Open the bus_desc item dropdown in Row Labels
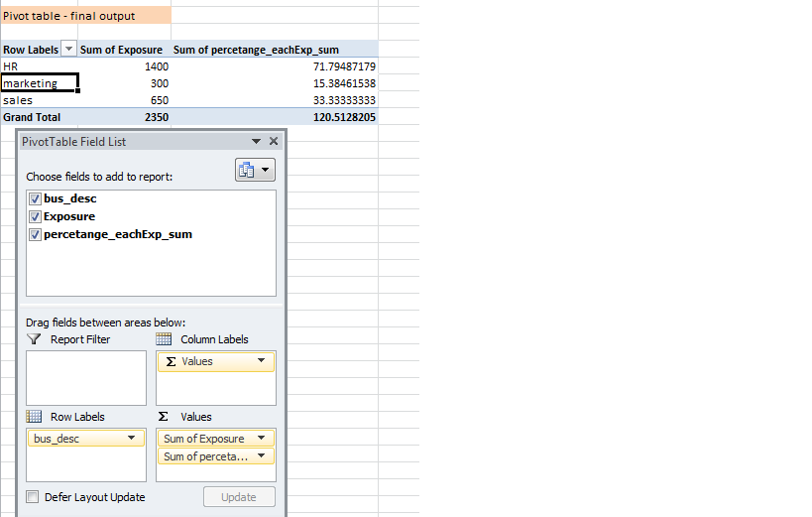Image resolution: width=812 pixels, height=517 pixels. 132,439
